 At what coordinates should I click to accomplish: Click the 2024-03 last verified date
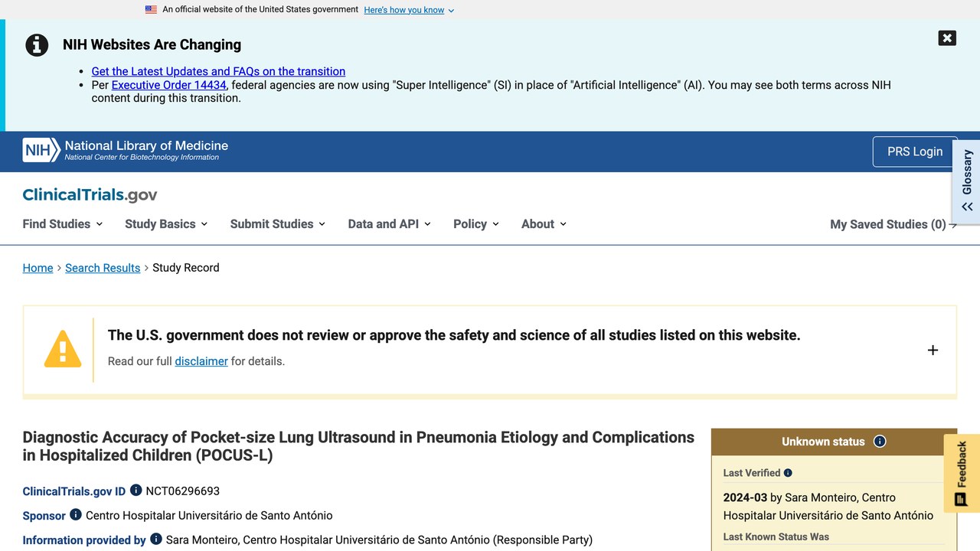[x=743, y=497]
